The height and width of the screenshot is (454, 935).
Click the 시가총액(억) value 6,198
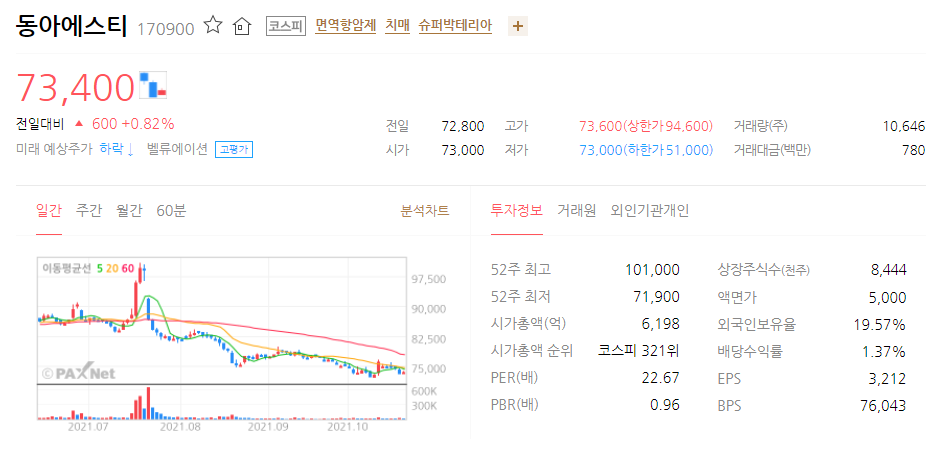[662, 325]
